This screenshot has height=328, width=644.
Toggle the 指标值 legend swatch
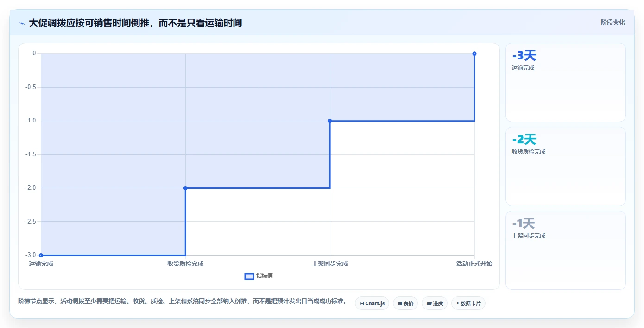click(x=249, y=277)
